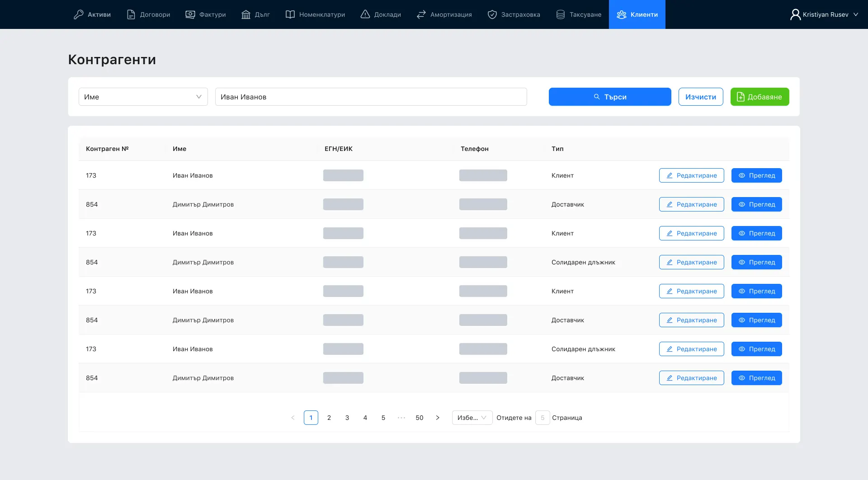Go to previous page with left arrow
868x480 pixels.
point(293,418)
